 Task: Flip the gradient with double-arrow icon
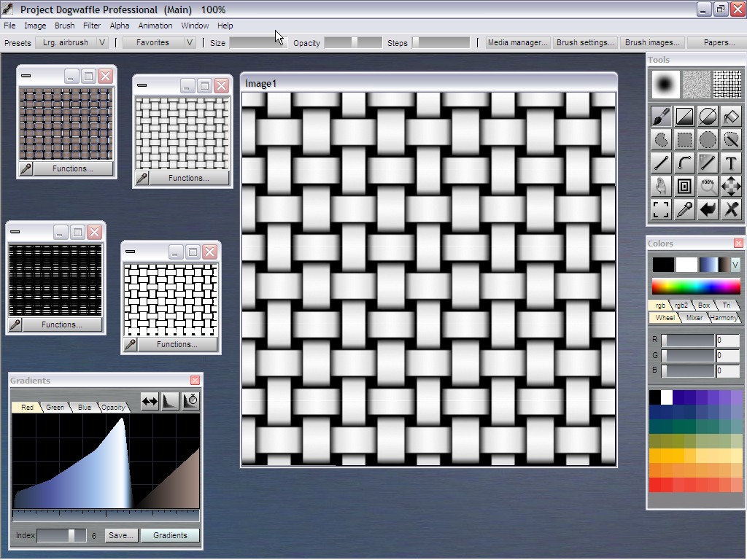point(150,400)
